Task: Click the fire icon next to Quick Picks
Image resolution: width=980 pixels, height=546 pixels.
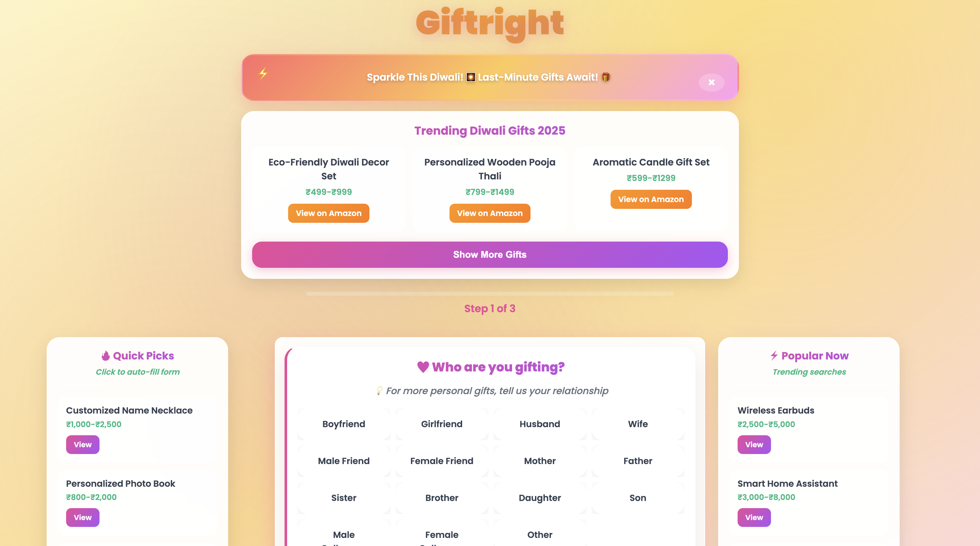Action: click(105, 356)
